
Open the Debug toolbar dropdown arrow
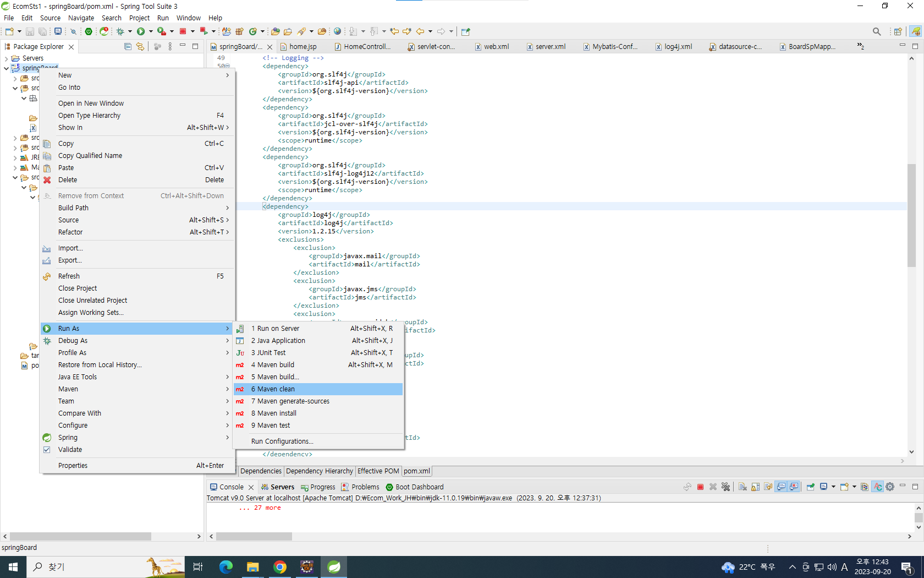coord(130,31)
